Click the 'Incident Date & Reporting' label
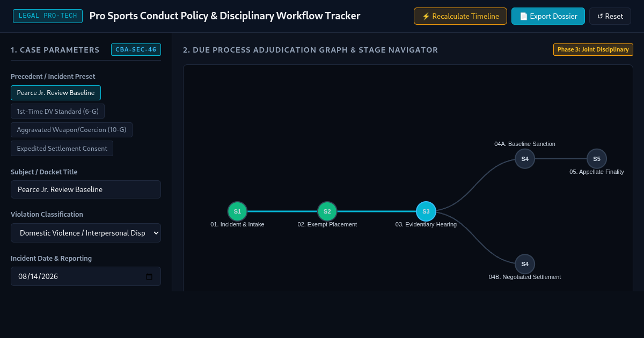Image resolution: width=644 pixels, height=338 pixels. tap(51, 258)
